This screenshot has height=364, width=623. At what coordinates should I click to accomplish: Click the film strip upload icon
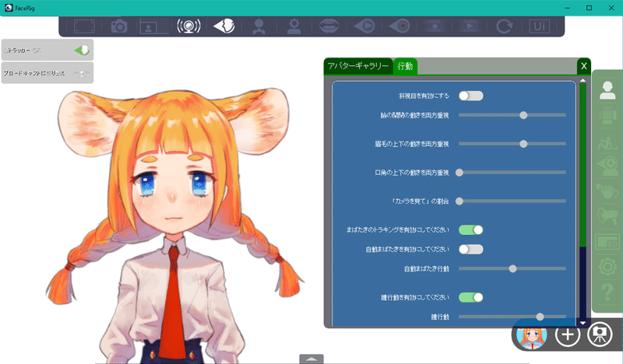coord(435,26)
